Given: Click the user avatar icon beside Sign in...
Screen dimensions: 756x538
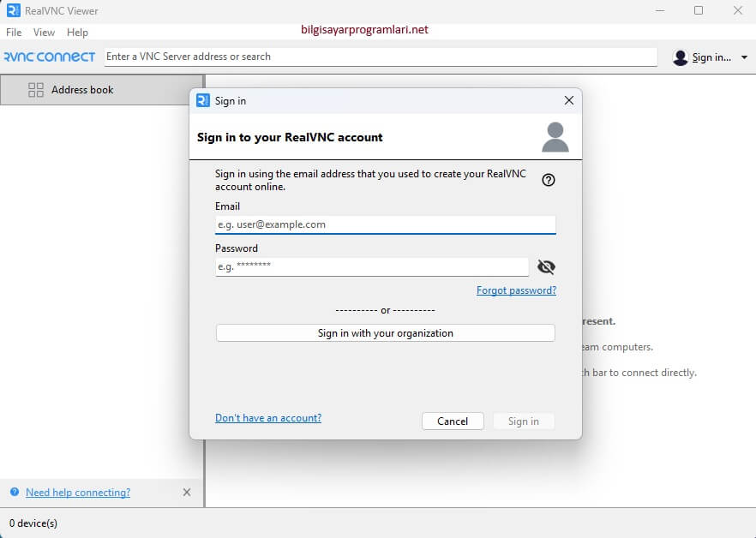Looking at the screenshot, I should click(681, 57).
